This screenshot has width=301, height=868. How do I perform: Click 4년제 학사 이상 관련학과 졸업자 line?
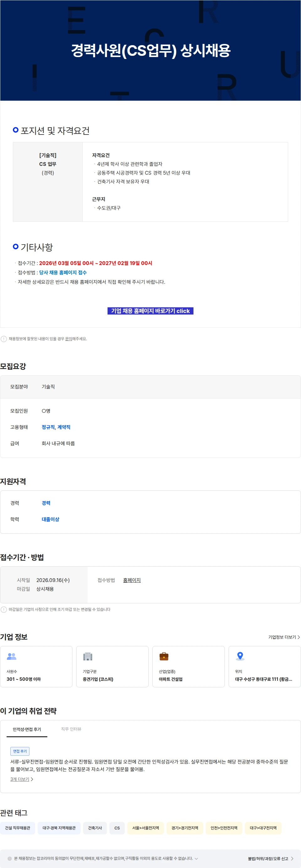129,164
